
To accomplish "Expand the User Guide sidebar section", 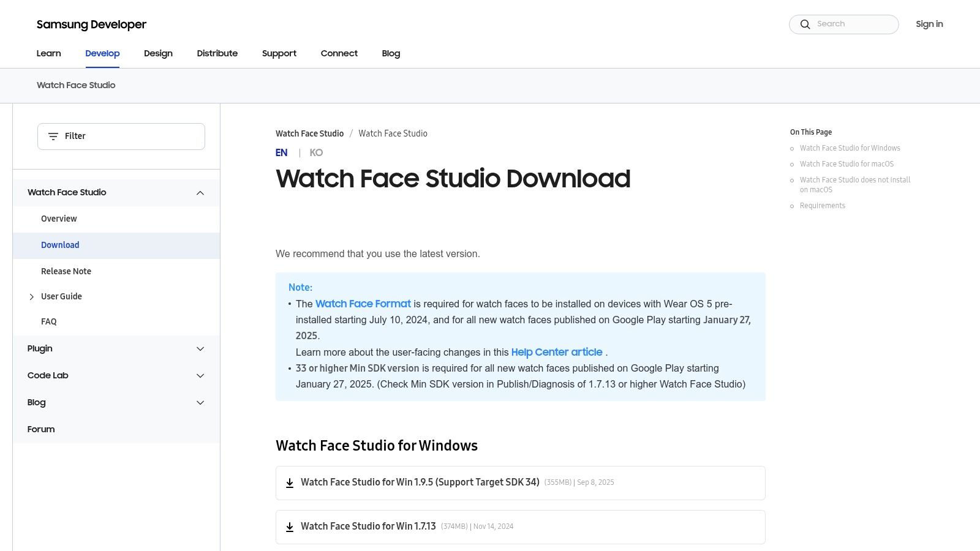I will [31, 297].
